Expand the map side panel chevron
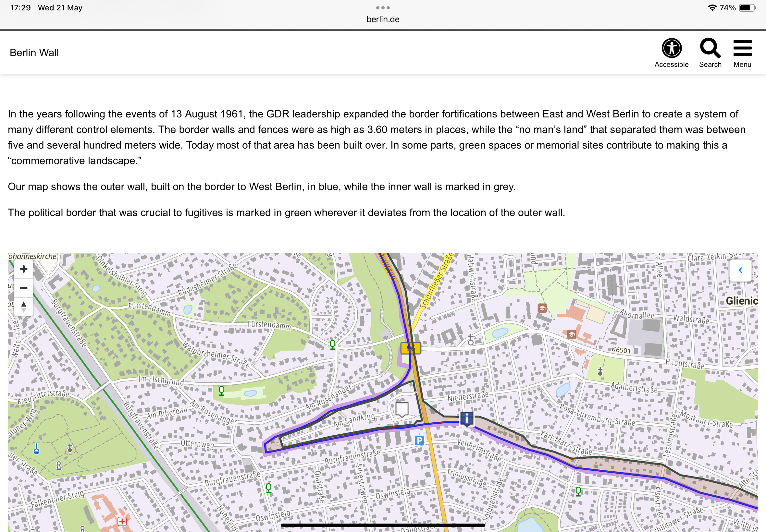The width and height of the screenshot is (766, 532). tap(740, 270)
